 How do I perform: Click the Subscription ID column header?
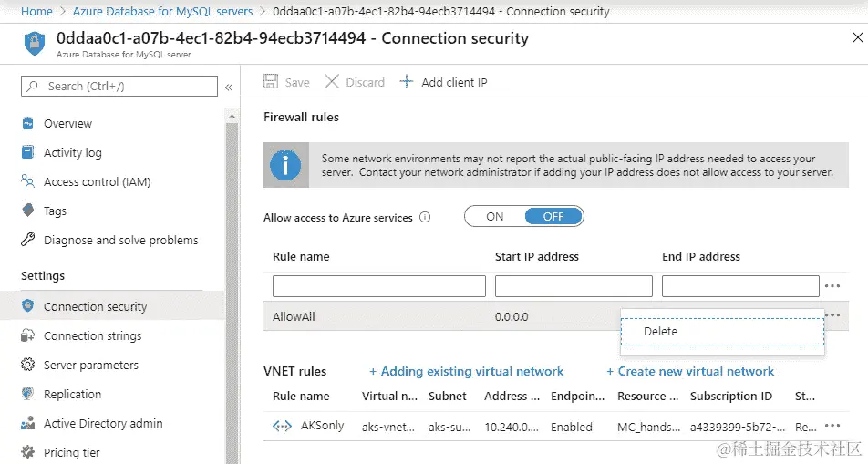(730, 396)
